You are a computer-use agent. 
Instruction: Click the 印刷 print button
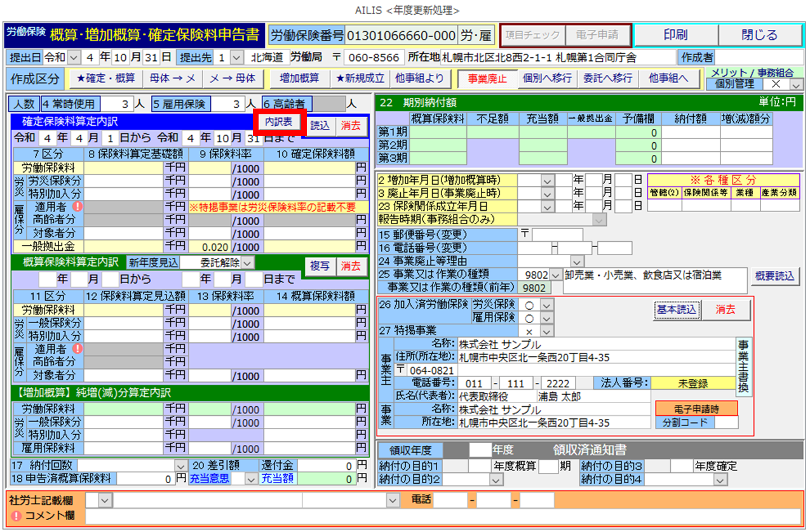[x=675, y=36]
